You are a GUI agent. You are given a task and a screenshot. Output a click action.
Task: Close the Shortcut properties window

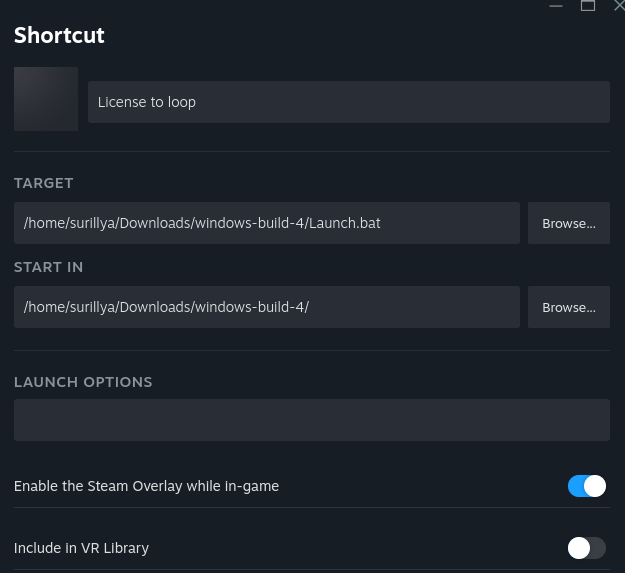pos(618,6)
